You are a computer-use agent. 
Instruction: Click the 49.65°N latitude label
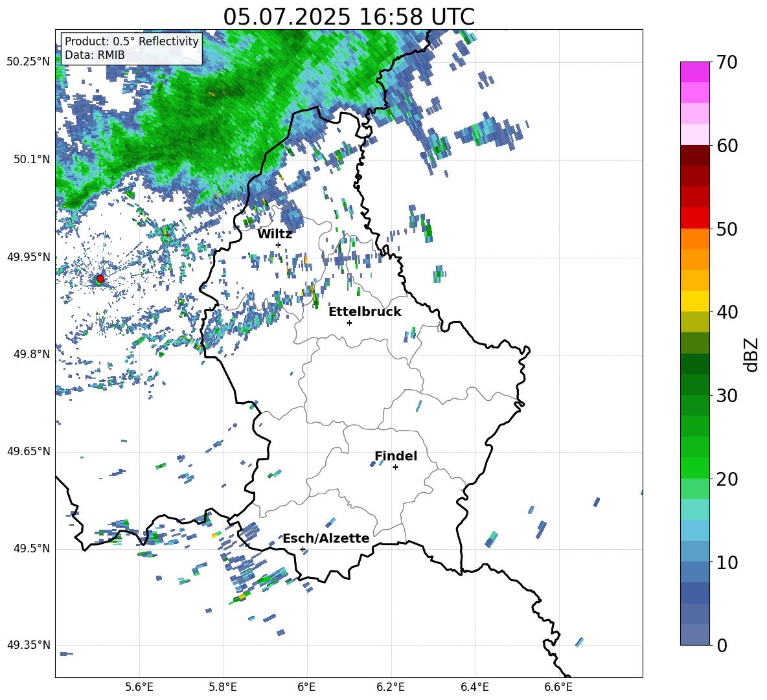29,451
